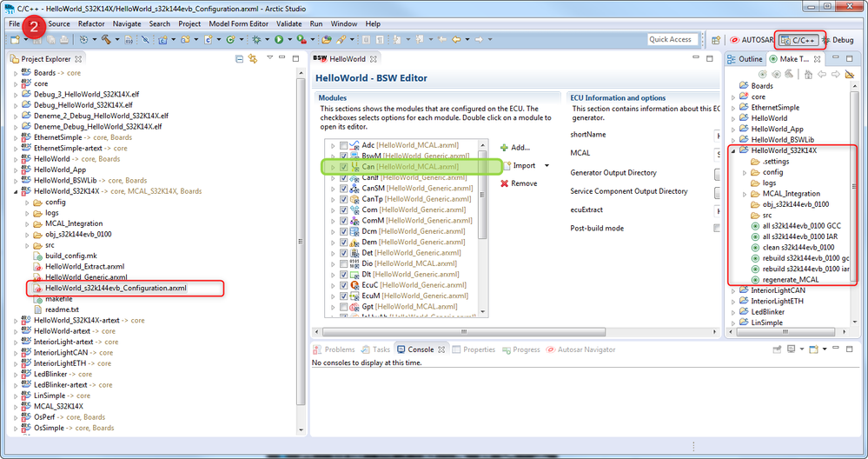868x459 pixels.
Task: Click Link with Editor in Project Explorer
Action: pos(253,59)
